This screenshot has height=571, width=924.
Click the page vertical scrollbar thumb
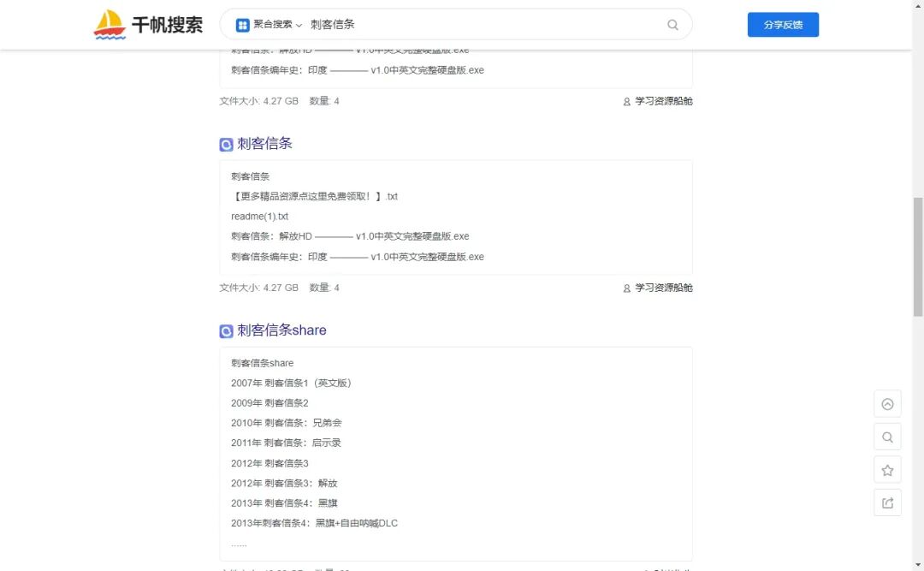click(918, 257)
